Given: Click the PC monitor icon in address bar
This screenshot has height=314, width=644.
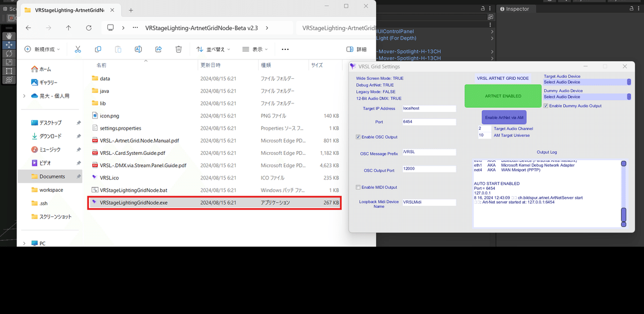Looking at the screenshot, I should [x=111, y=28].
